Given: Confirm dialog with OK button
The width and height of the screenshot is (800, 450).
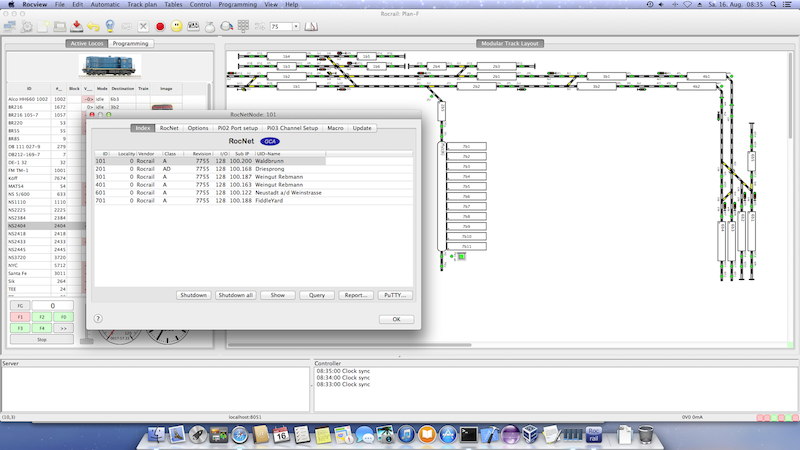Looking at the screenshot, I should pyautogui.click(x=396, y=319).
